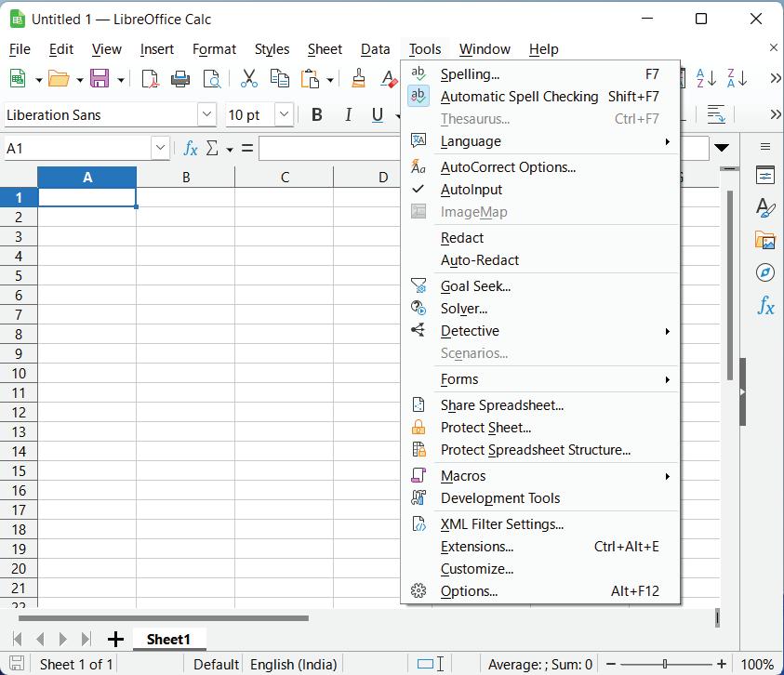Click the zoom in plus button
Viewport: 784px width, 675px height.
point(721,664)
